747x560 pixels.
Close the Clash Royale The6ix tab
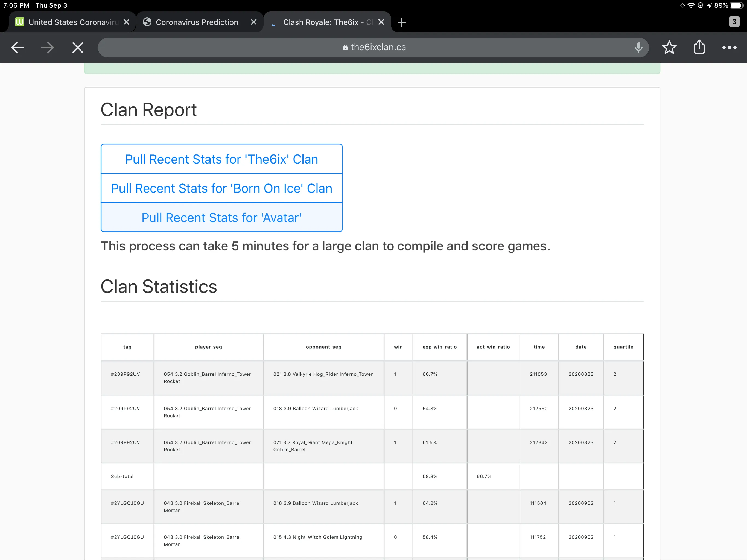(x=381, y=22)
